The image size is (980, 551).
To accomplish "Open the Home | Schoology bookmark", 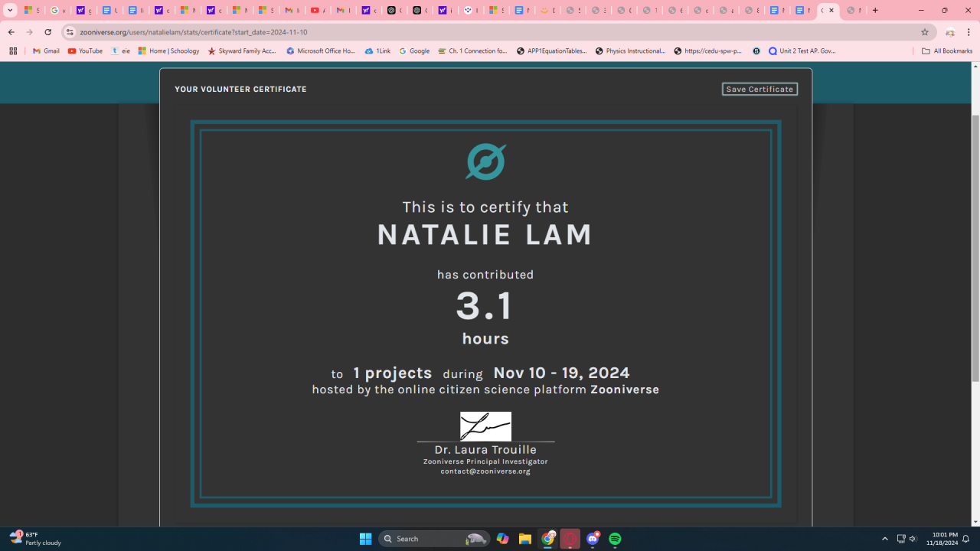I will coord(168,51).
